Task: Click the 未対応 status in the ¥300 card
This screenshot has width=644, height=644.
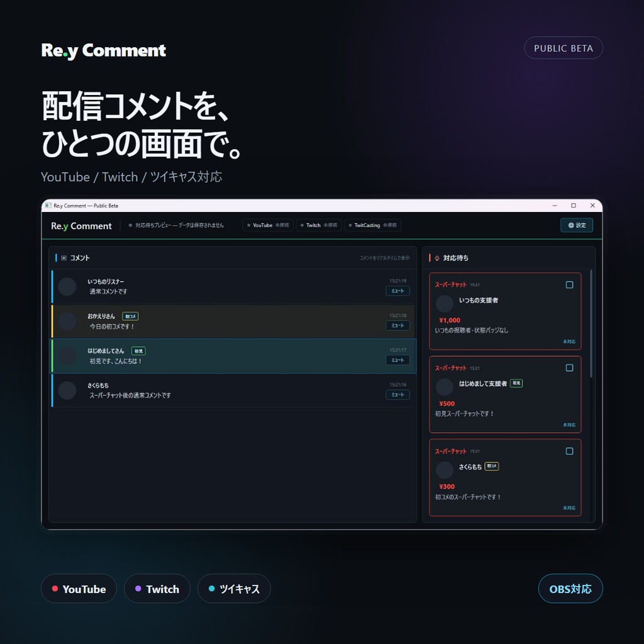Action: (x=569, y=508)
